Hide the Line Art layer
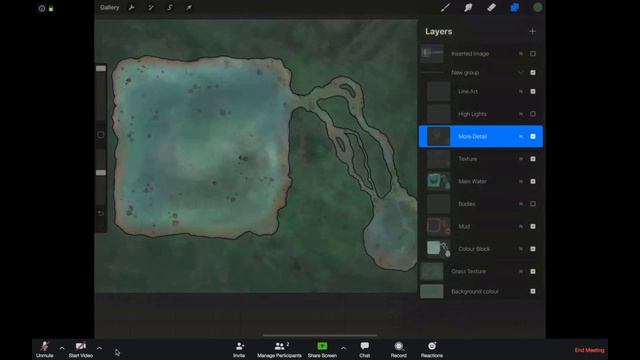The height and width of the screenshot is (360, 640). coord(533,91)
